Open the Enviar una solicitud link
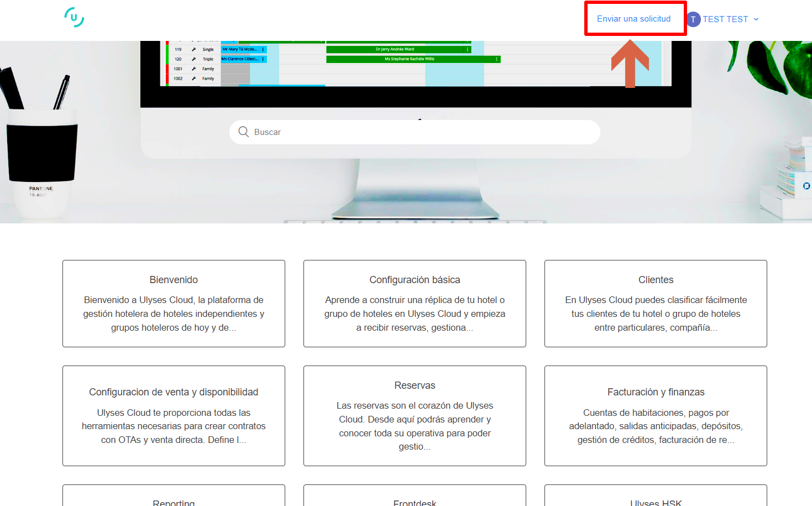Image resolution: width=812 pixels, height=506 pixels. [x=633, y=19]
